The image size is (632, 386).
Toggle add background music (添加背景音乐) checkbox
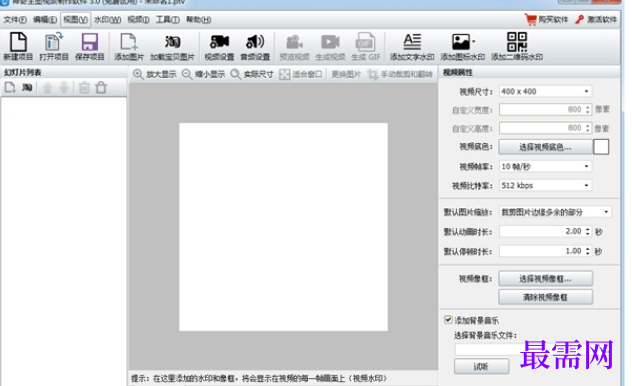pyautogui.click(x=448, y=320)
